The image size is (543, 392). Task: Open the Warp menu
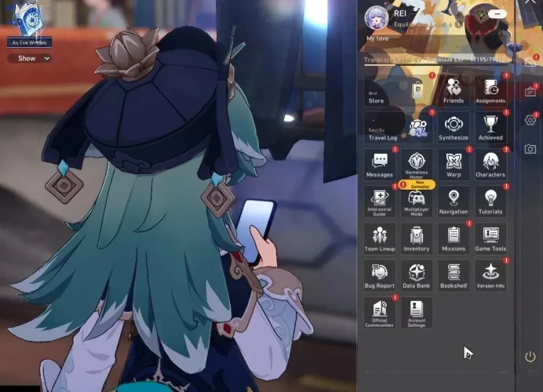(454, 165)
